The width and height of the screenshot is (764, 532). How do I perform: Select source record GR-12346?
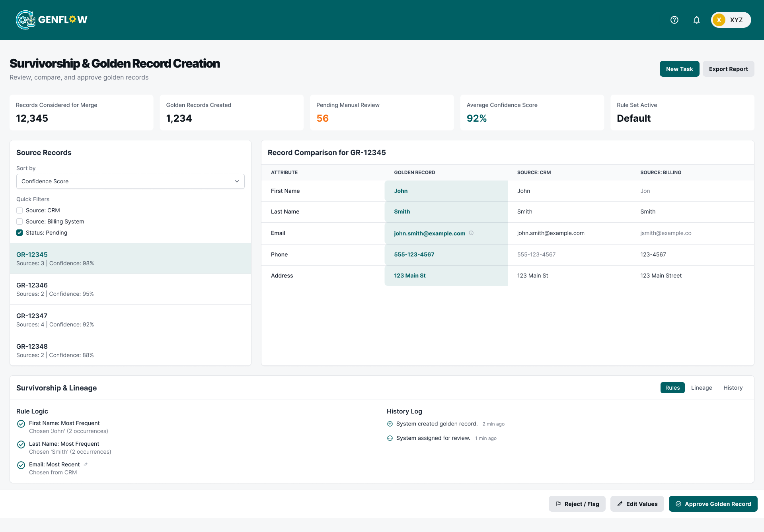pos(131,289)
